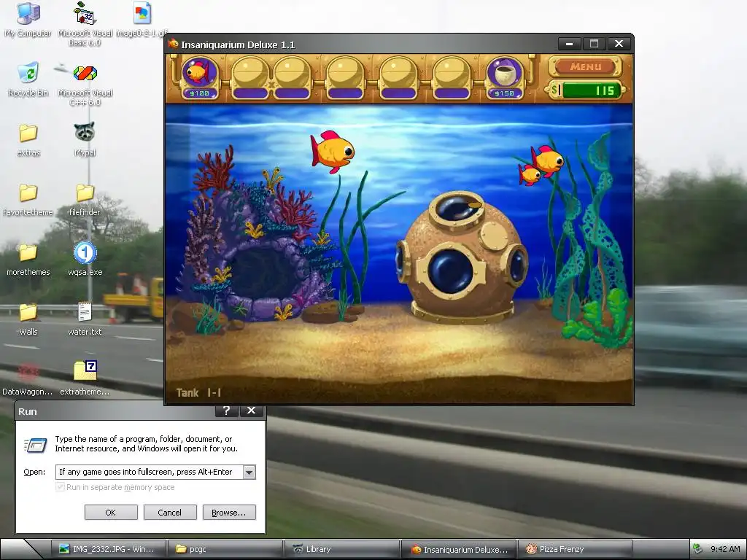This screenshot has height=560, width=747.
Task: Click the diving helmet ornament
Action: [x=462, y=256]
